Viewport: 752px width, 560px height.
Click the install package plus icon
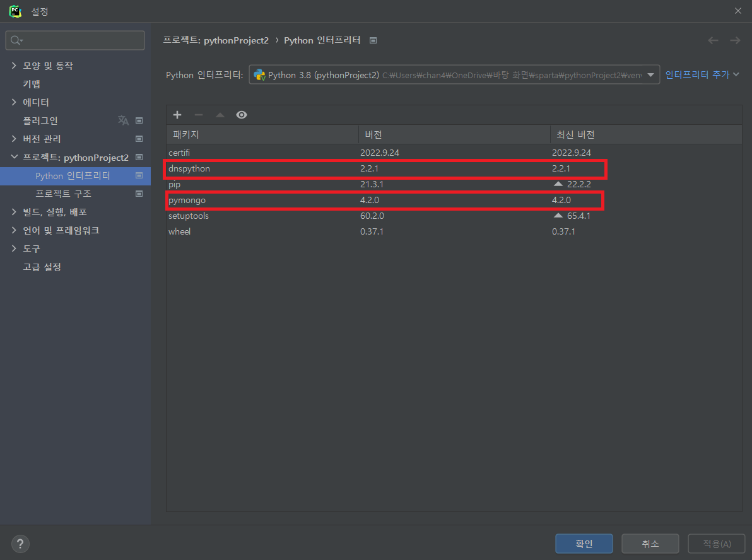tap(177, 115)
